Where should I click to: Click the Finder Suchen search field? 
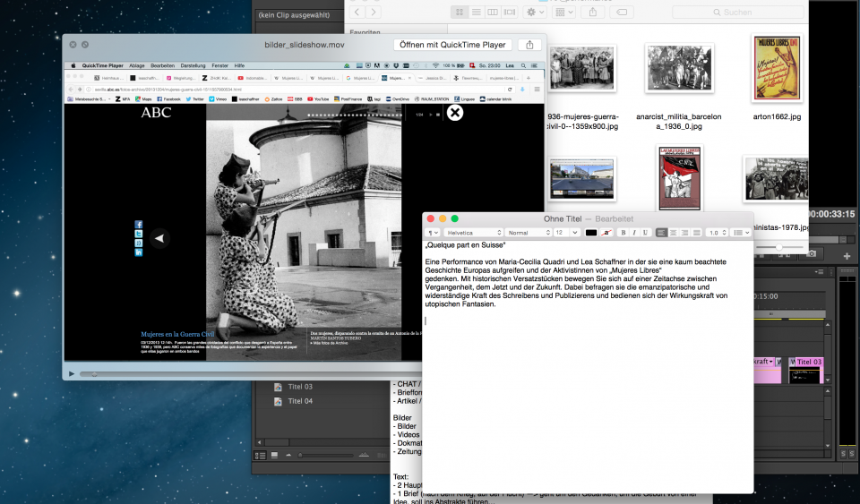739,12
